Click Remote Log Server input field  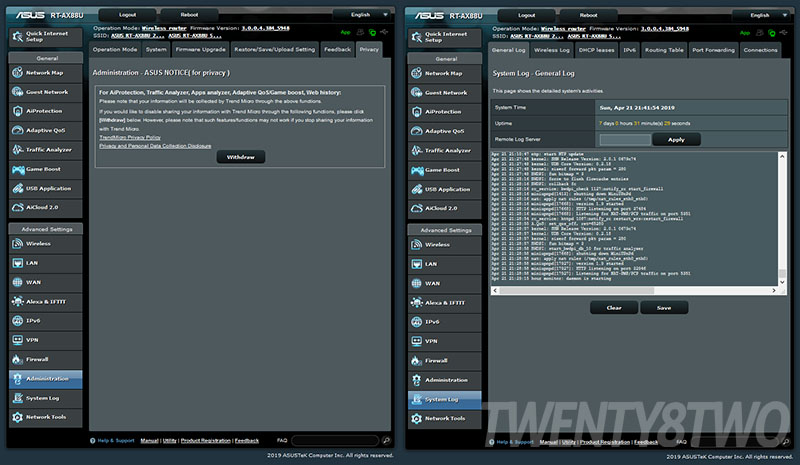[x=625, y=139]
